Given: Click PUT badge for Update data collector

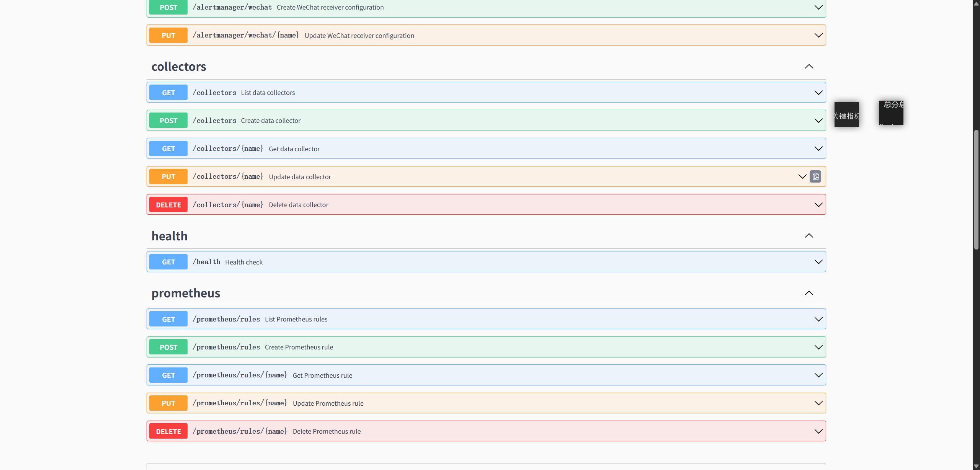Looking at the screenshot, I should (168, 176).
